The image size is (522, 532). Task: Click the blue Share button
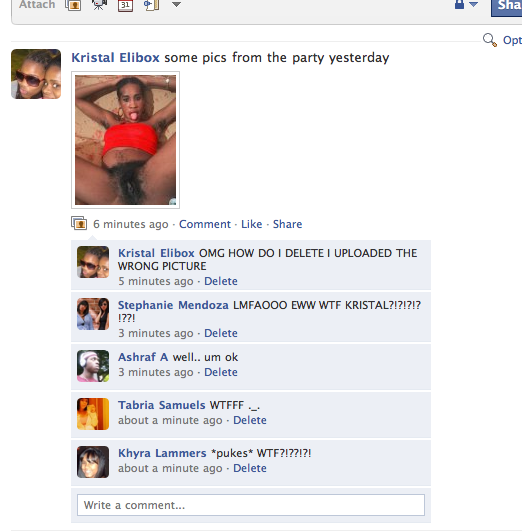[507, 7]
